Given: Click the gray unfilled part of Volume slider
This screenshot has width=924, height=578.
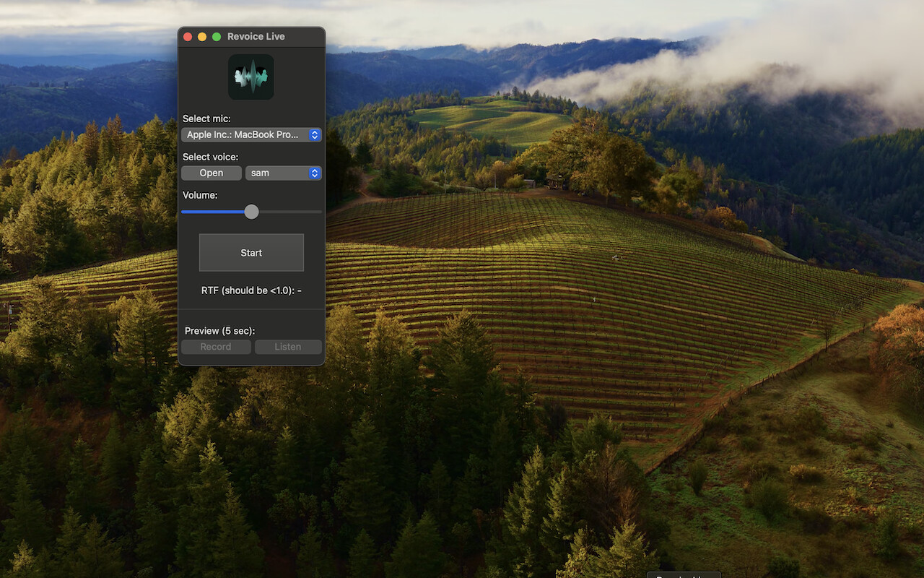Looking at the screenshot, I should [290, 212].
